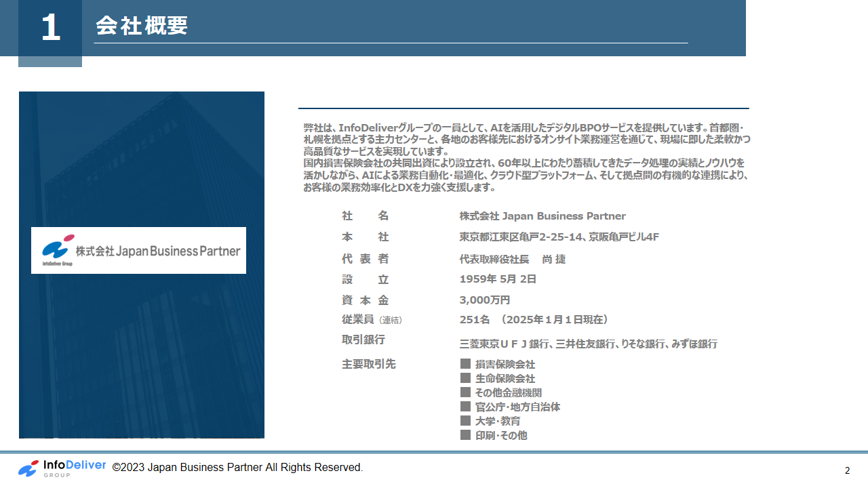Click the company introduction paragraph
The image size is (868, 488).
pyautogui.click(x=526, y=157)
